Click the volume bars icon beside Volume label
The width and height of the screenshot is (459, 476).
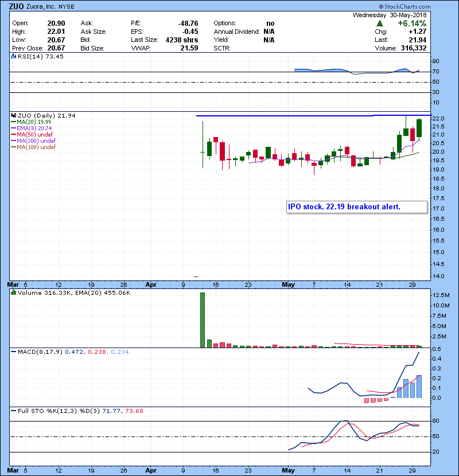(x=13, y=292)
